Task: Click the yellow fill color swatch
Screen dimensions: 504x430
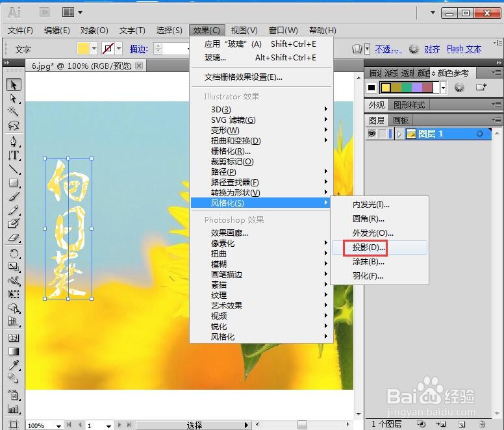Action: pos(83,49)
